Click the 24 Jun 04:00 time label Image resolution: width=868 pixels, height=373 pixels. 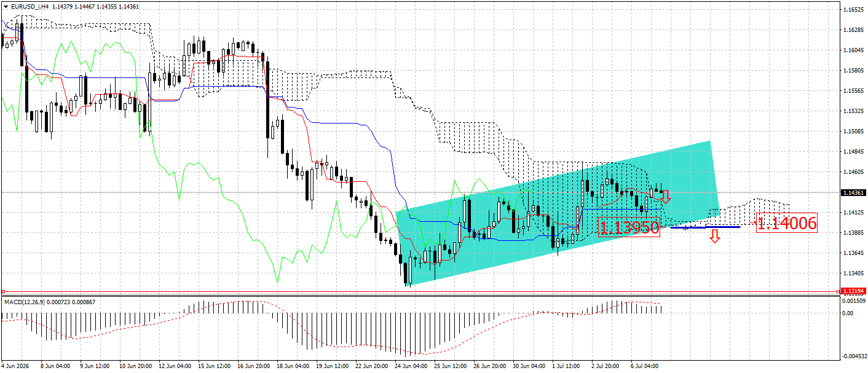[x=412, y=366]
